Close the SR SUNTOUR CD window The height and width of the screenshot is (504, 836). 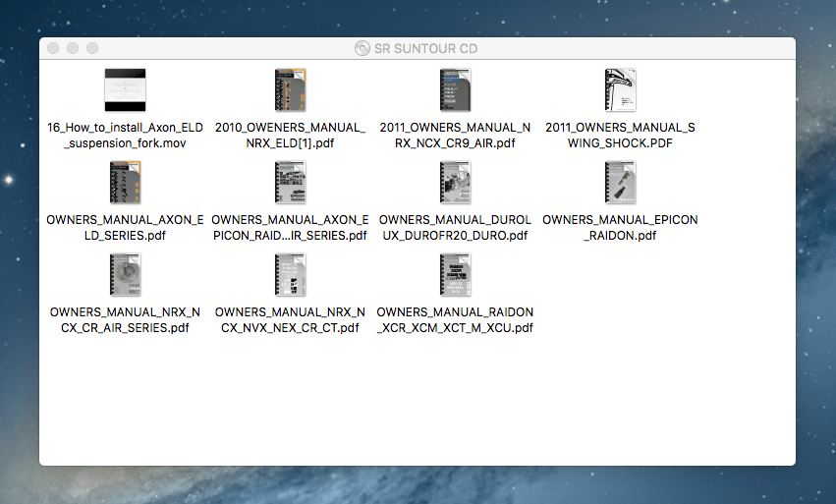(53, 48)
